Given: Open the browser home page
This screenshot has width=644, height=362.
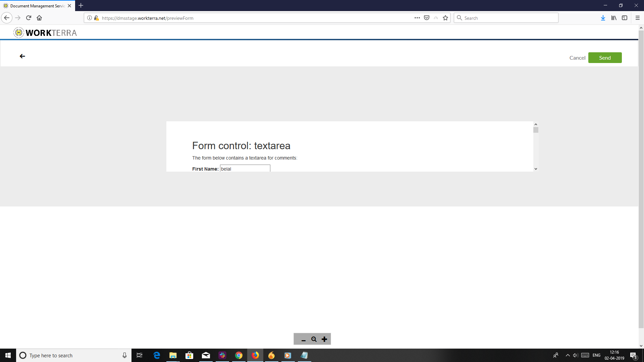Looking at the screenshot, I should 39,18.
